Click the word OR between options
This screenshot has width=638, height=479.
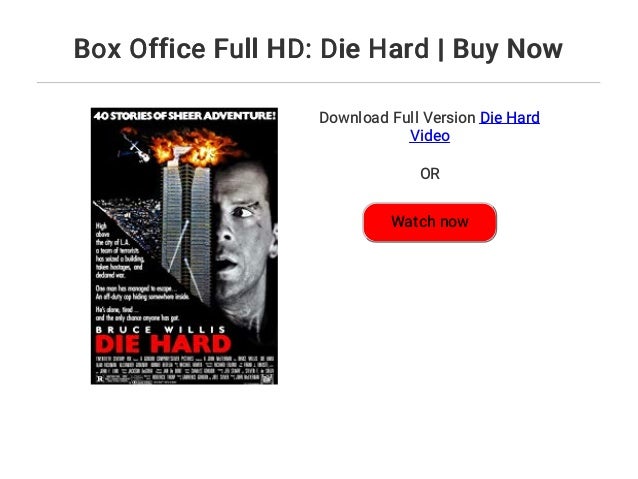(430, 174)
